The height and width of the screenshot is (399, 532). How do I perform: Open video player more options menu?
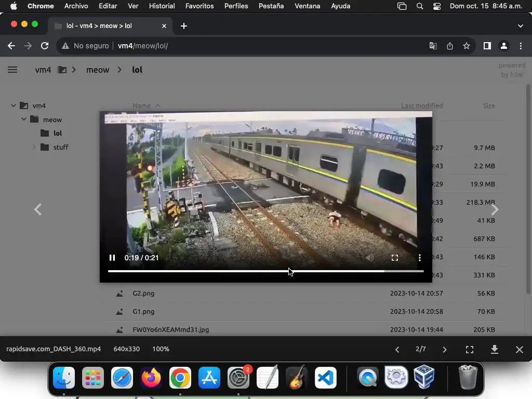pos(420,258)
